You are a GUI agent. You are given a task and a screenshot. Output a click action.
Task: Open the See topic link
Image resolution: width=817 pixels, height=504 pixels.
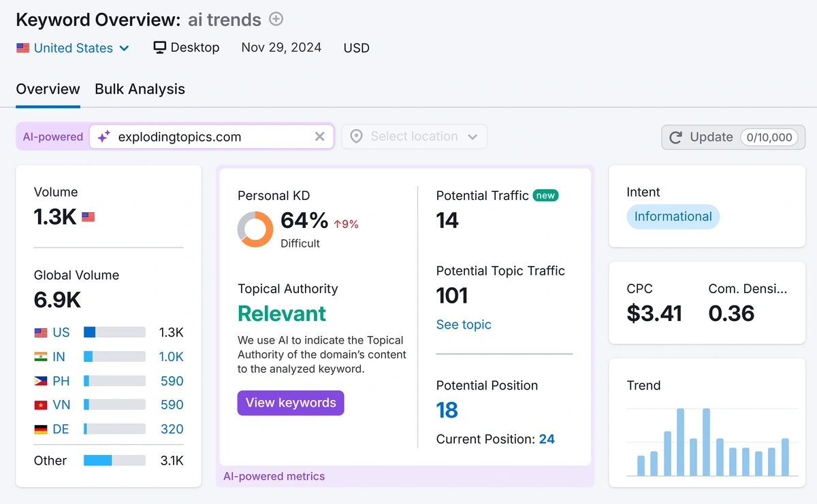point(464,324)
